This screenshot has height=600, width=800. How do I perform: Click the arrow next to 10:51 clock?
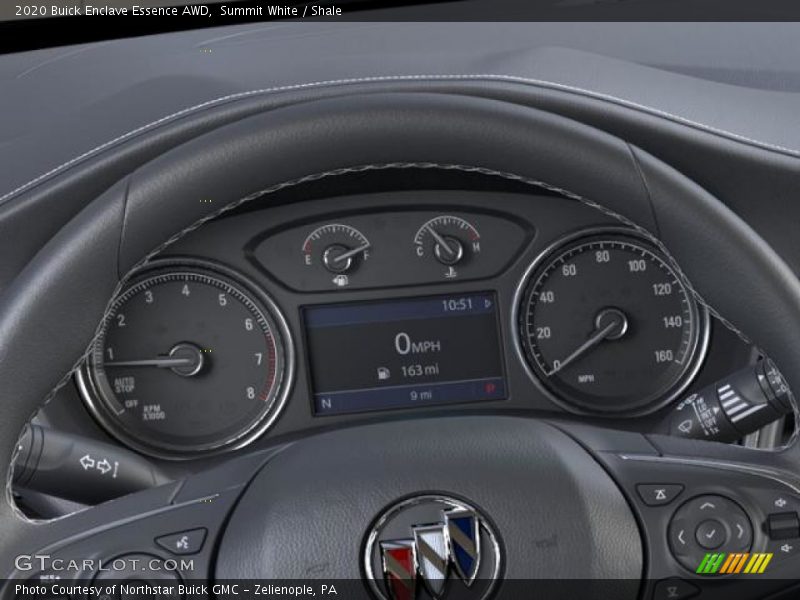click(x=487, y=303)
